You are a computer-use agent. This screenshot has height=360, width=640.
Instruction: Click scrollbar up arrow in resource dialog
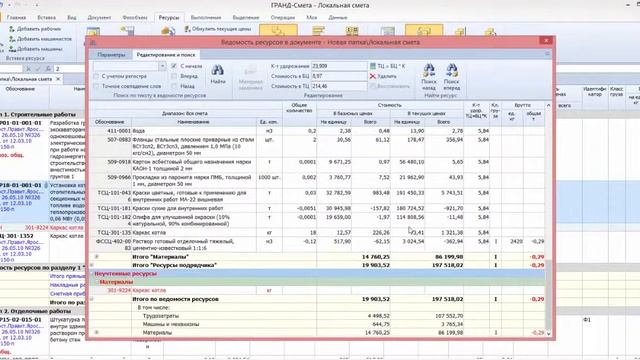[548, 105]
